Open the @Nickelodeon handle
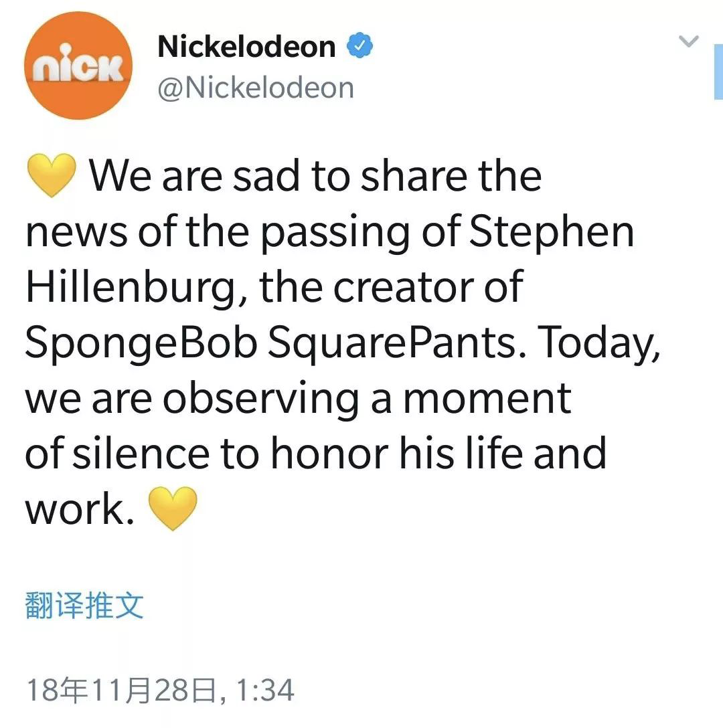This screenshot has height=728, width=723. (x=256, y=88)
